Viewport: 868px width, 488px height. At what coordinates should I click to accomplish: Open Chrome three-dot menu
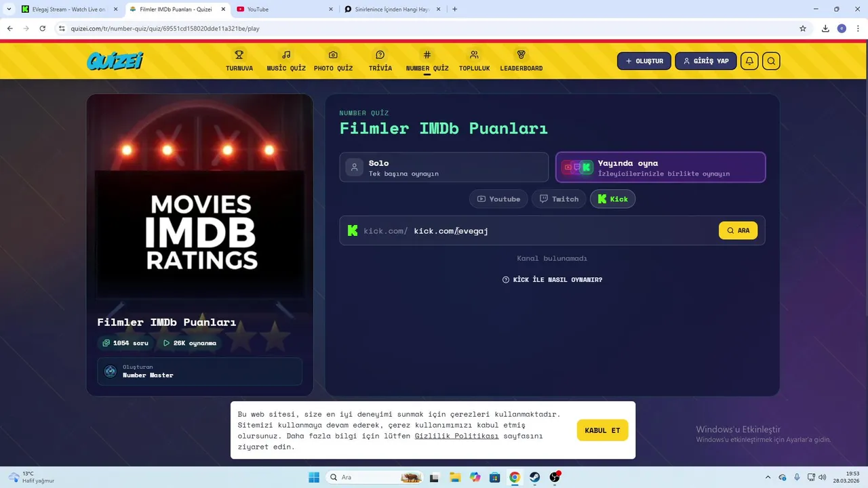coord(858,28)
